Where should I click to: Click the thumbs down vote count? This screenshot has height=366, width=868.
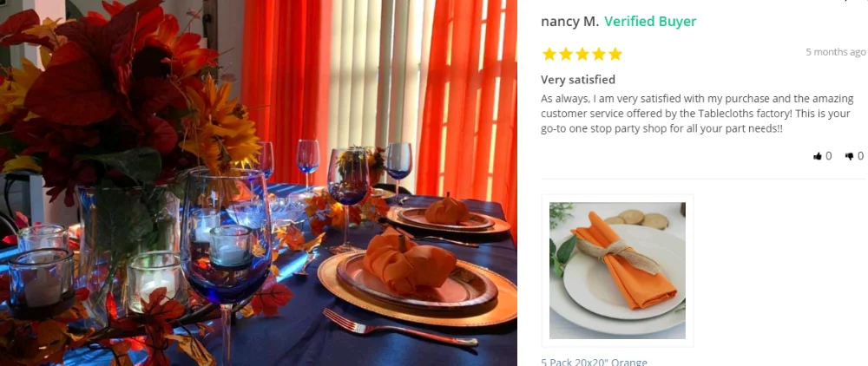point(860,156)
